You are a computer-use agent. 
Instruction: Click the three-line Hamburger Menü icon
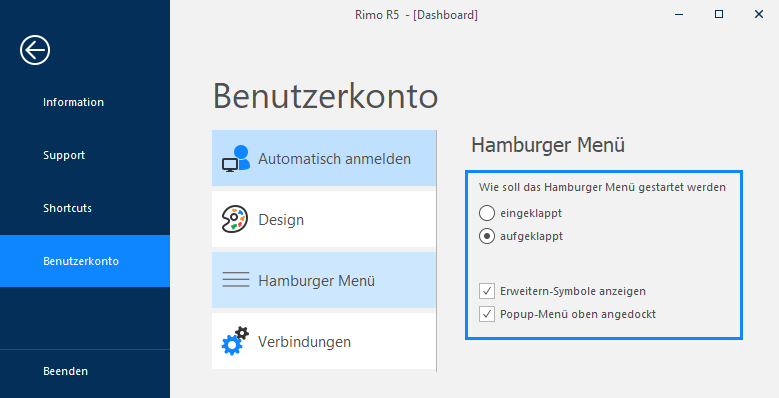pos(235,280)
